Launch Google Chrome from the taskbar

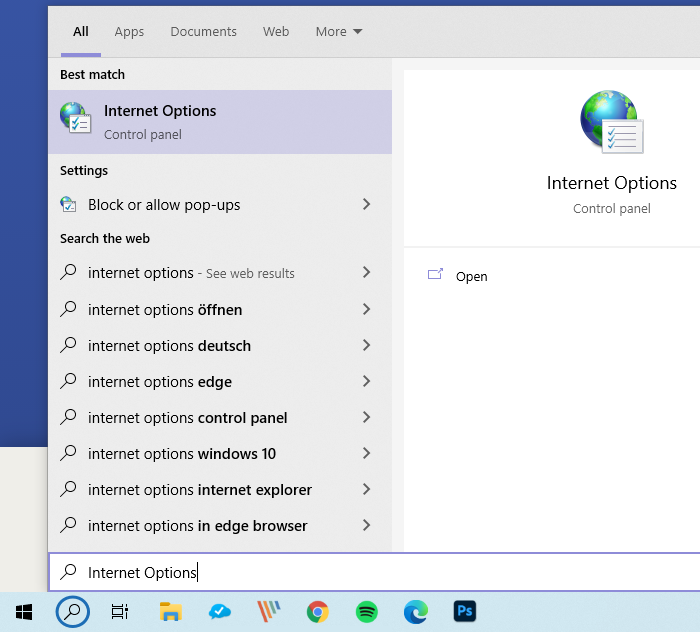318,612
